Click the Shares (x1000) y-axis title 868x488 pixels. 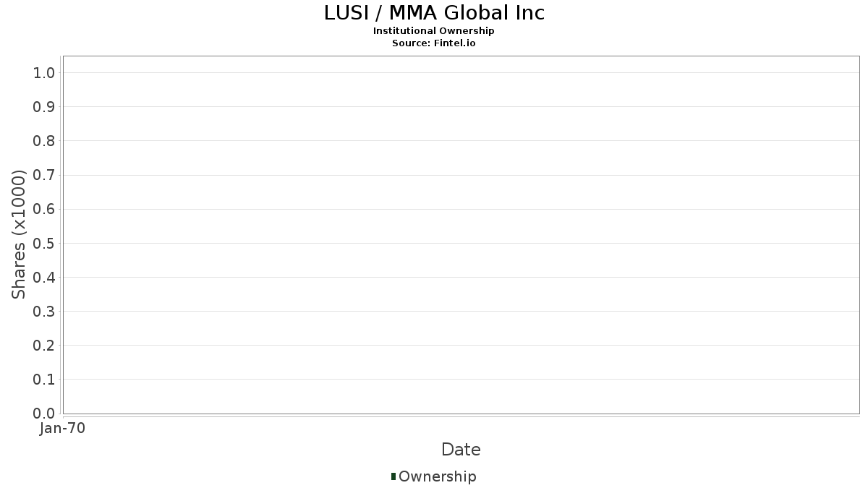tap(20, 234)
